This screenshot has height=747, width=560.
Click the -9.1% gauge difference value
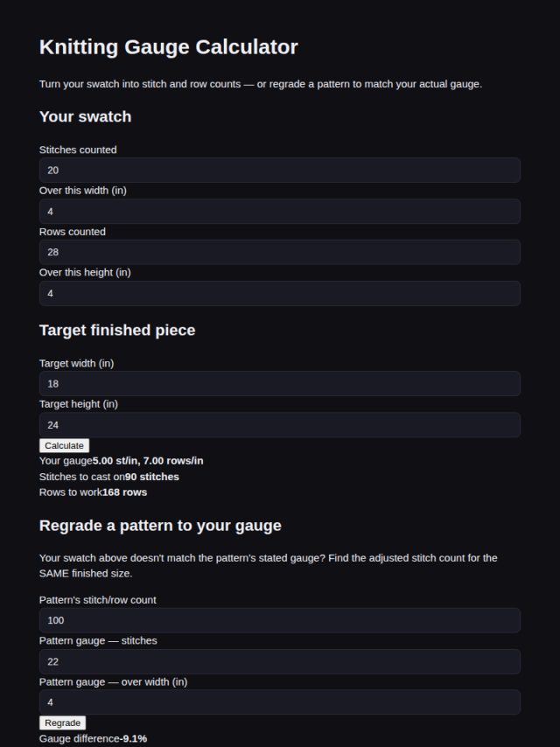134,738
